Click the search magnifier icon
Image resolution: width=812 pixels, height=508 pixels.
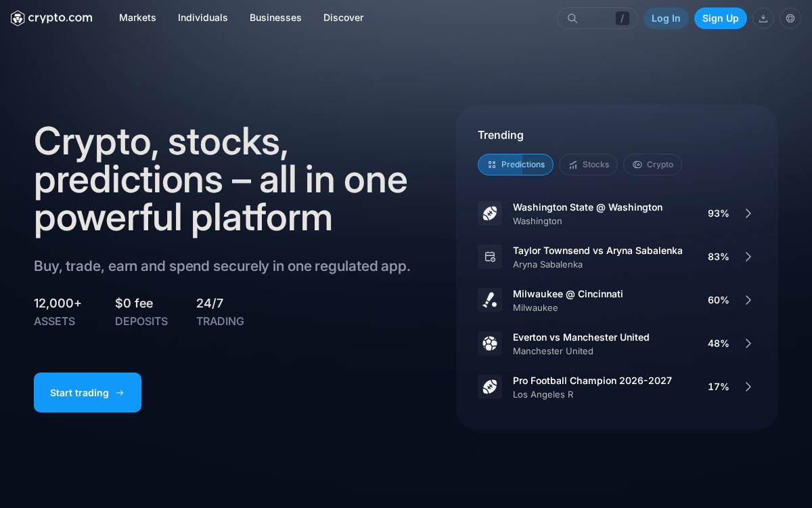tap(572, 18)
